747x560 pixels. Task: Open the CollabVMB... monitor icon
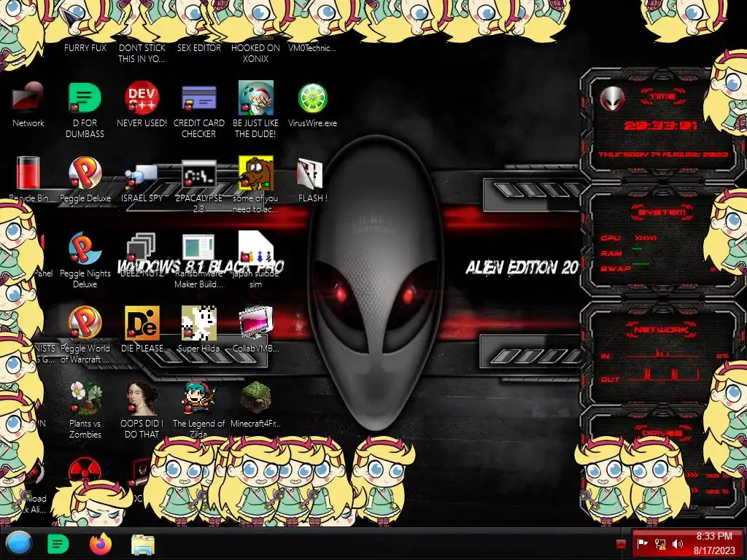pos(256,323)
